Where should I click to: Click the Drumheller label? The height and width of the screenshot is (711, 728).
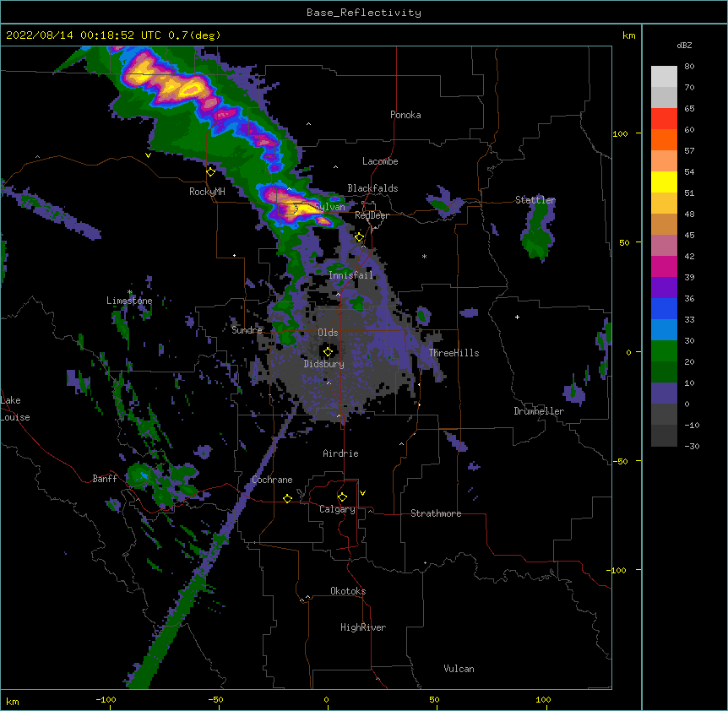click(x=539, y=411)
